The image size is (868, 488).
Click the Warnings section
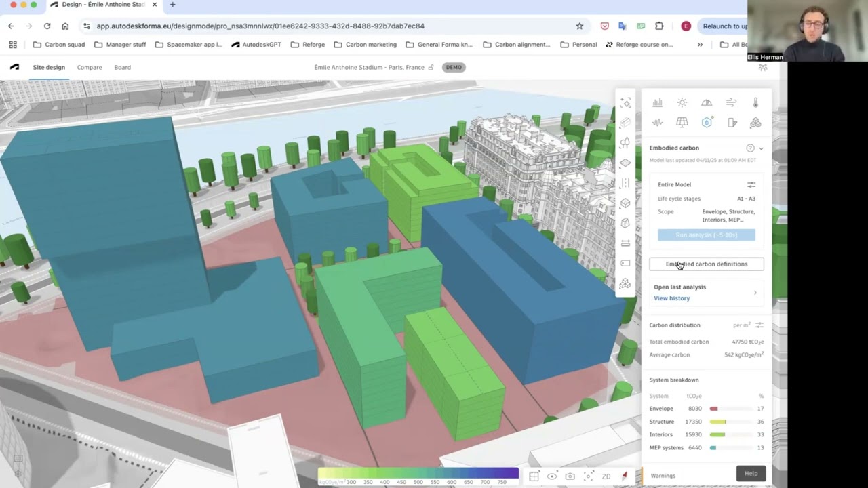tap(663, 476)
